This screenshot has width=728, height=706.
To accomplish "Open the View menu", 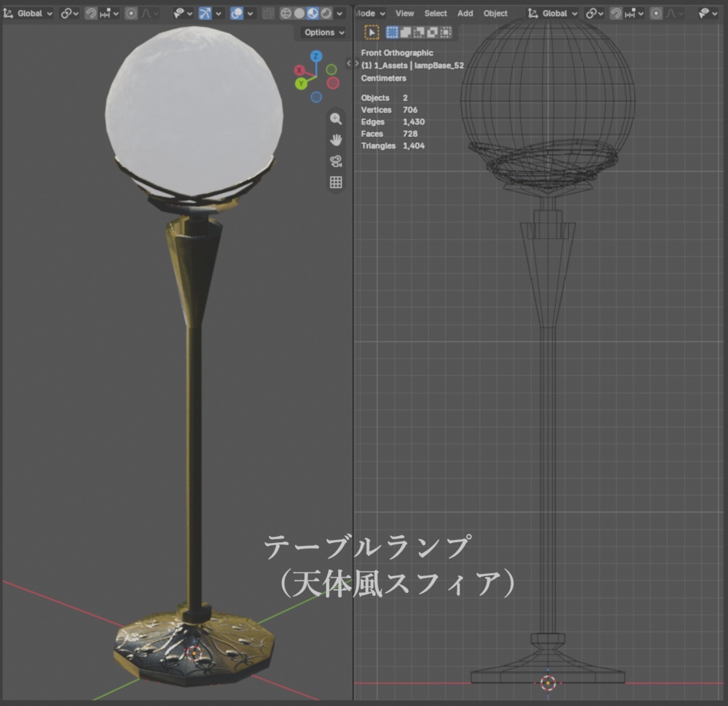I will 404,14.
